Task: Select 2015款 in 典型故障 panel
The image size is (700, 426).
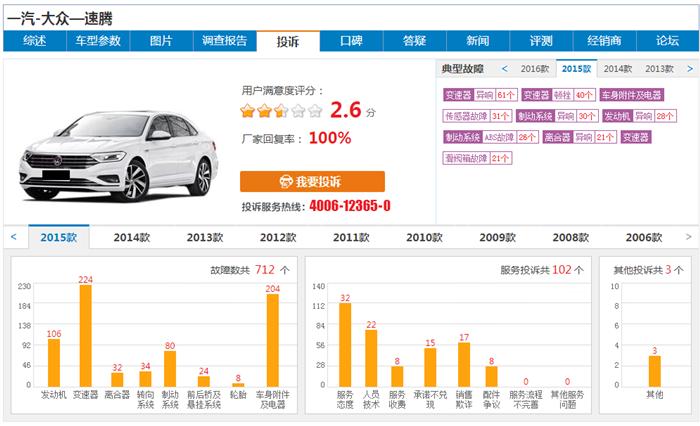Action: 576,69
